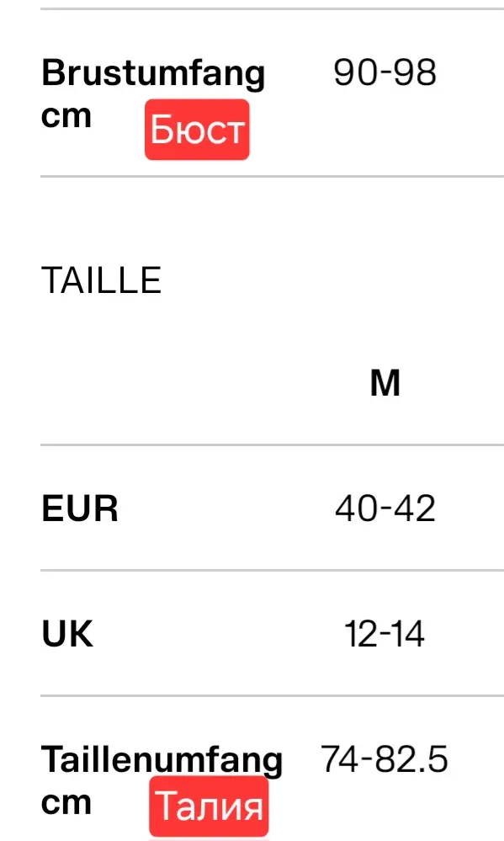This screenshot has width=504, height=841.
Task: Click the TAILLE section heading
Action: [x=101, y=280]
